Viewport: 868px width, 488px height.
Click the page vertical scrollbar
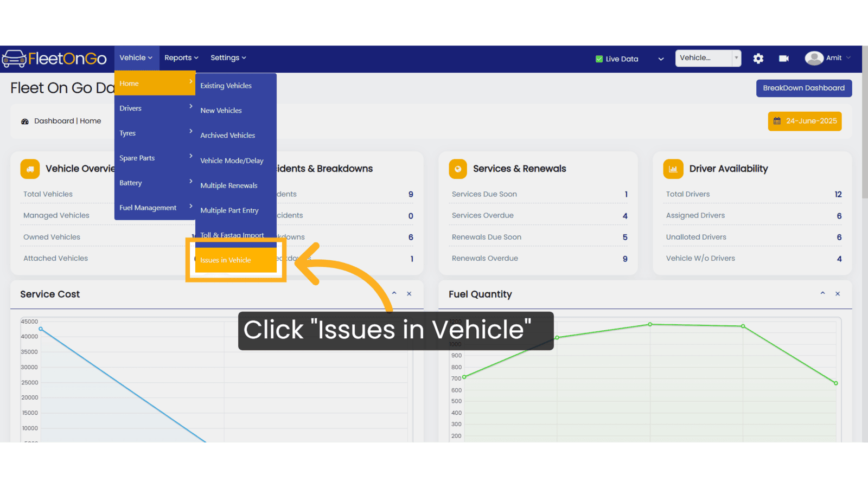pyautogui.click(x=865, y=122)
